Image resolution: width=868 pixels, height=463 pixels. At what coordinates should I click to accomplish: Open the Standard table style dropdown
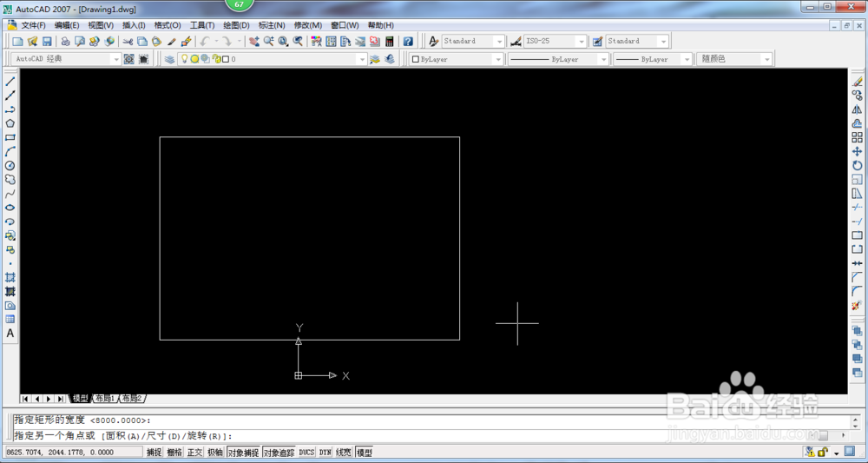(x=663, y=41)
